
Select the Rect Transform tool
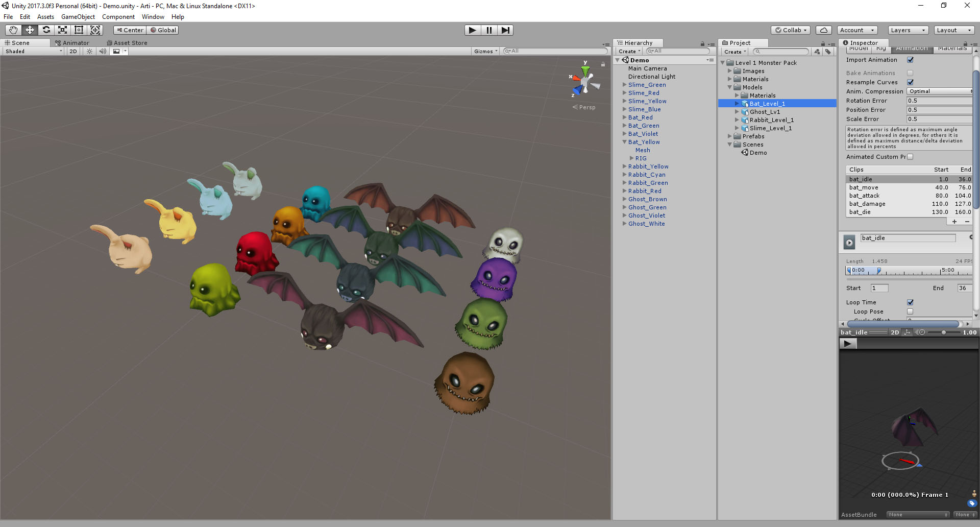[x=79, y=30]
